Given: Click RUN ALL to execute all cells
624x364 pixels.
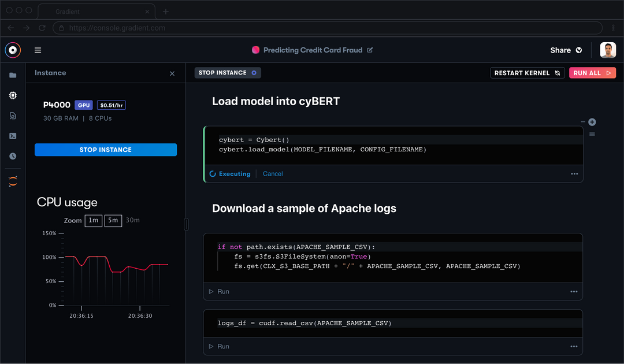Looking at the screenshot, I should 592,72.
